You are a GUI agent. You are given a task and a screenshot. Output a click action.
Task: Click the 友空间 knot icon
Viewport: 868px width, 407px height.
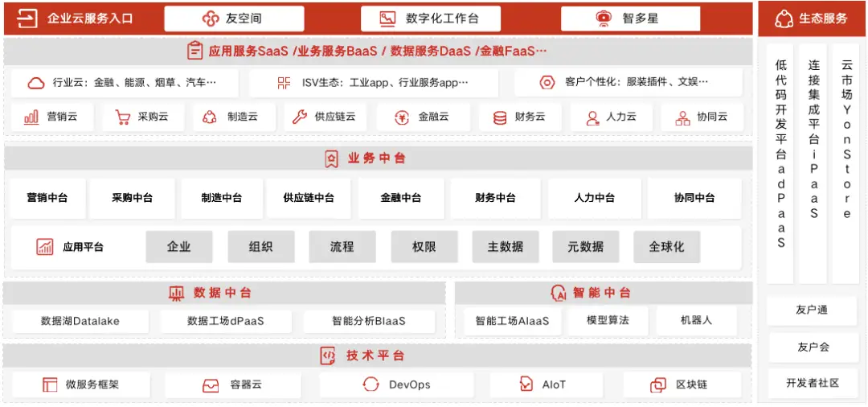click(x=211, y=18)
